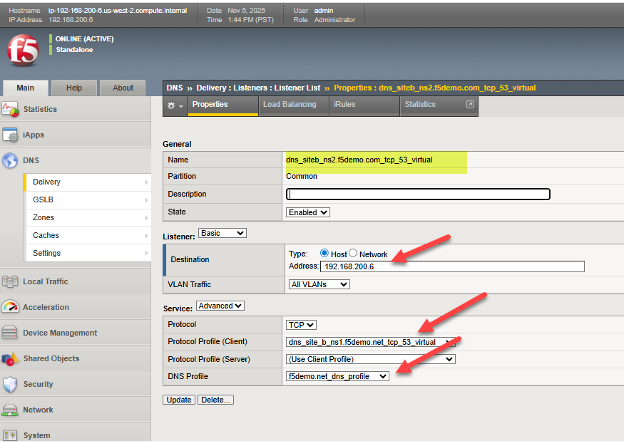Viewport: 624px width, 442px height.
Task: Click the Delete button
Action: point(215,400)
